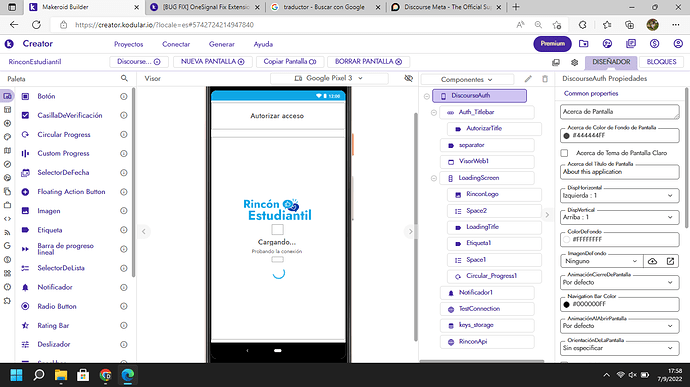Click the Common properties link
The image size is (690, 387).
coord(591,93)
